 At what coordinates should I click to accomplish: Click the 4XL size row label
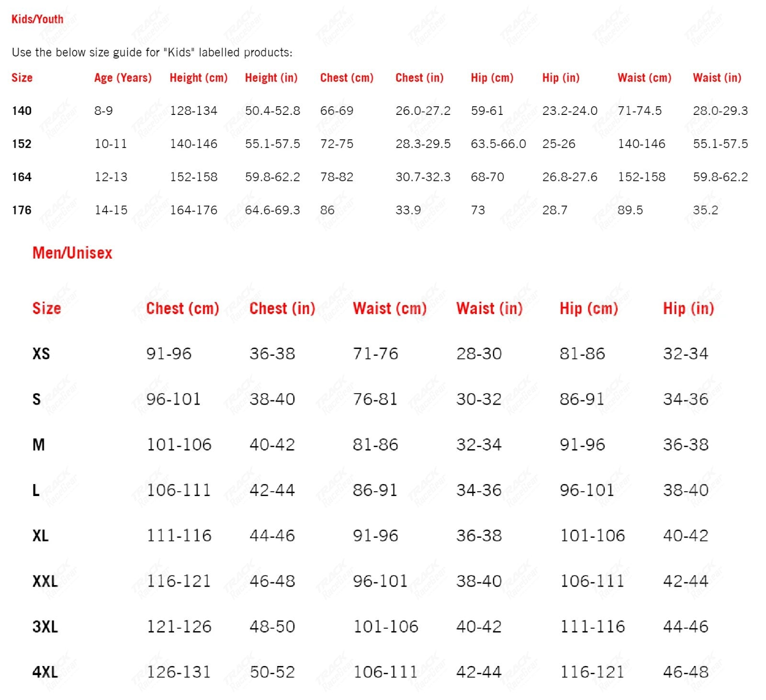[45, 672]
